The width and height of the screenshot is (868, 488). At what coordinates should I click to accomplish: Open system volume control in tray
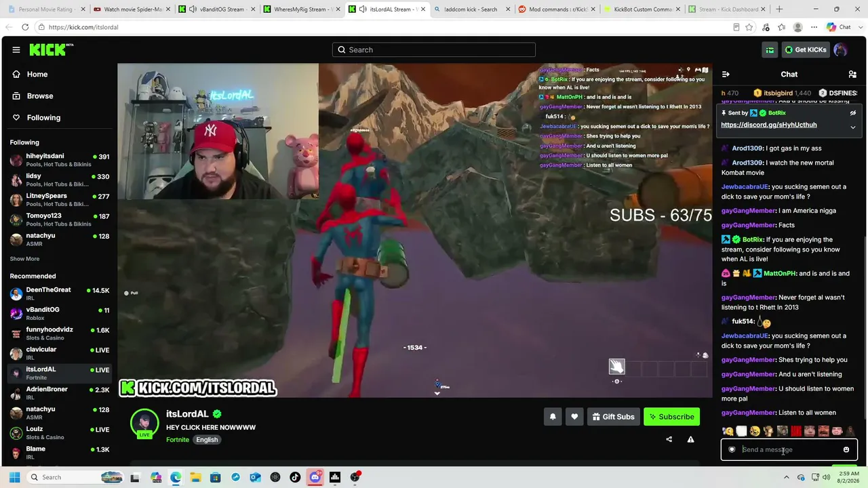[x=827, y=477]
